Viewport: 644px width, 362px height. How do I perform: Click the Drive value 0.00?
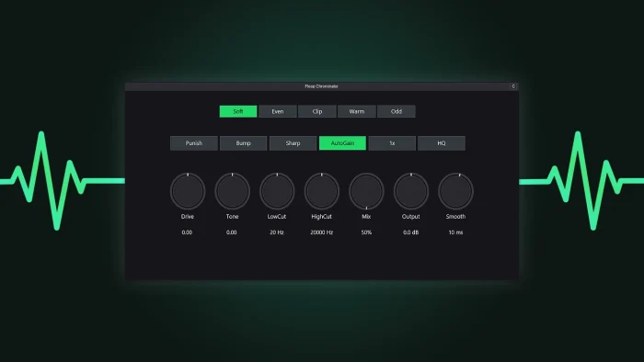(x=187, y=232)
